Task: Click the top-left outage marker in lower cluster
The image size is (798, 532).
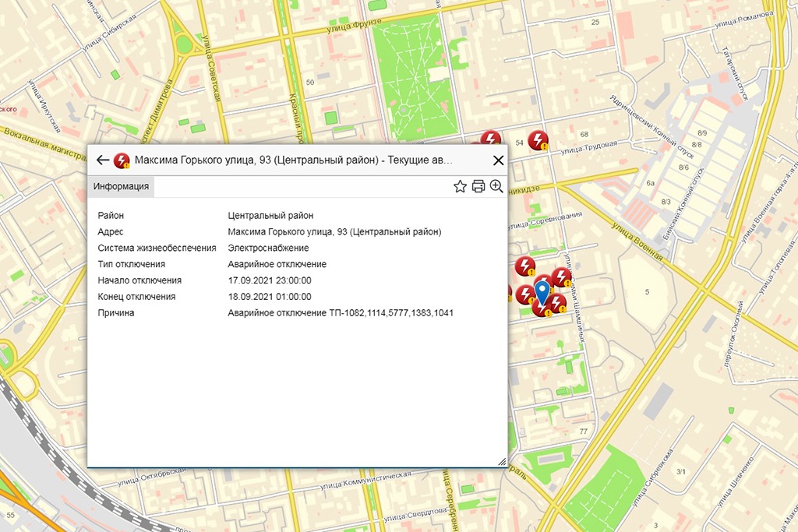Action: point(525,266)
